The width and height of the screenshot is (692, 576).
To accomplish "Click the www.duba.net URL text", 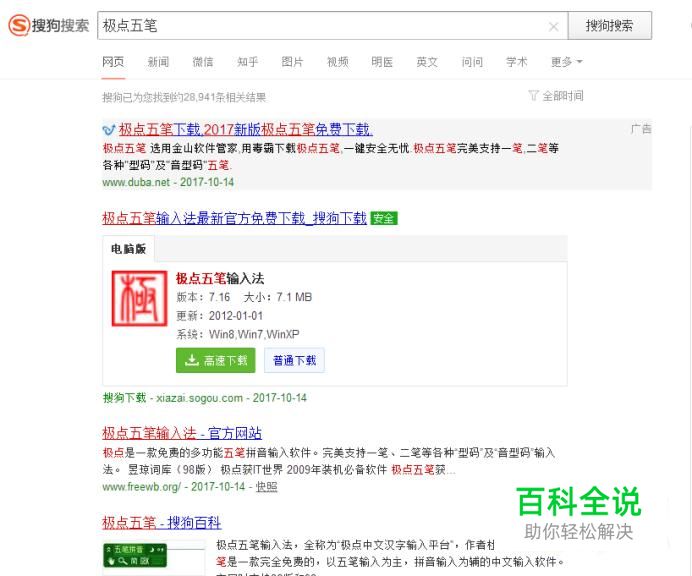I will 136,182.
